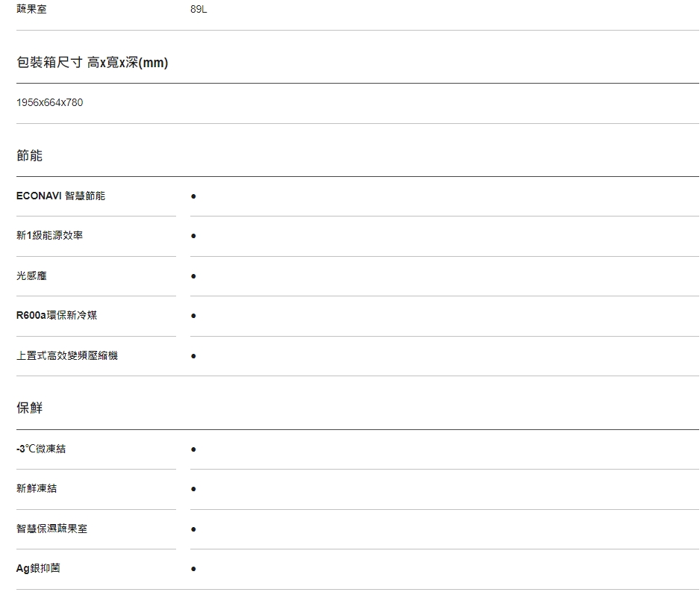This screenshot has height=598, width=700.
Task: Click the bullet for 智慧保濕蔬果室
Action: 193,529
